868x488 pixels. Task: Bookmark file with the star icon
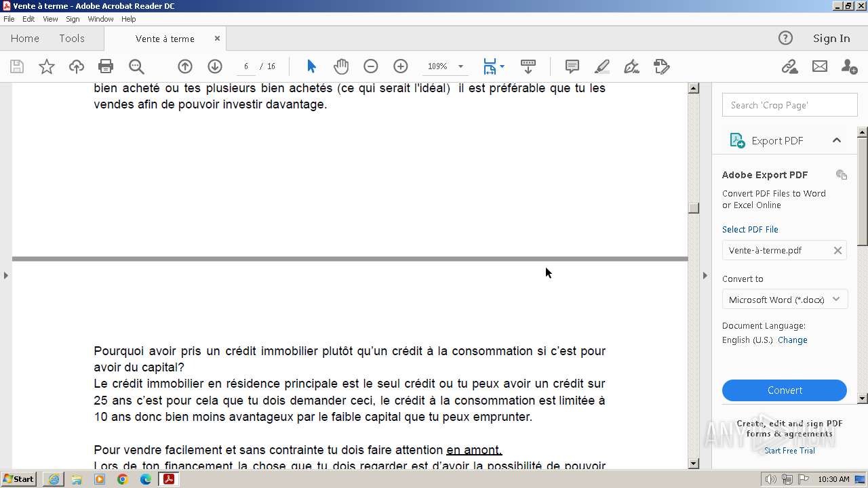(x=47, y=66)
